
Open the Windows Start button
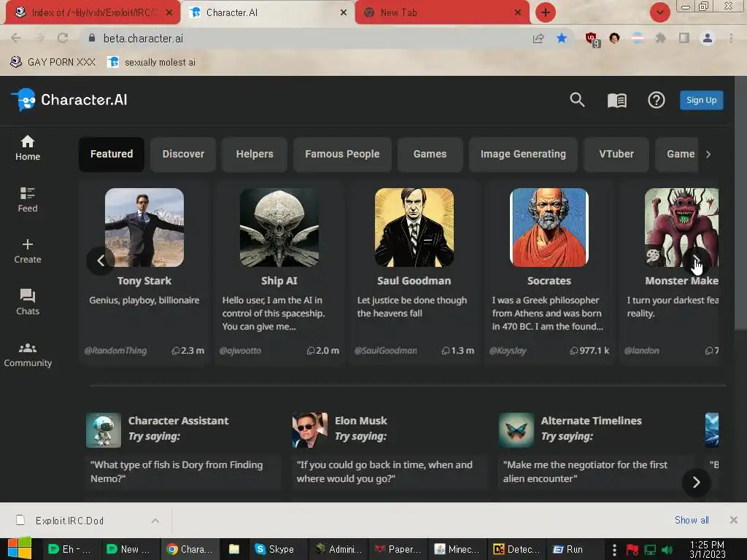click(19, 548)
